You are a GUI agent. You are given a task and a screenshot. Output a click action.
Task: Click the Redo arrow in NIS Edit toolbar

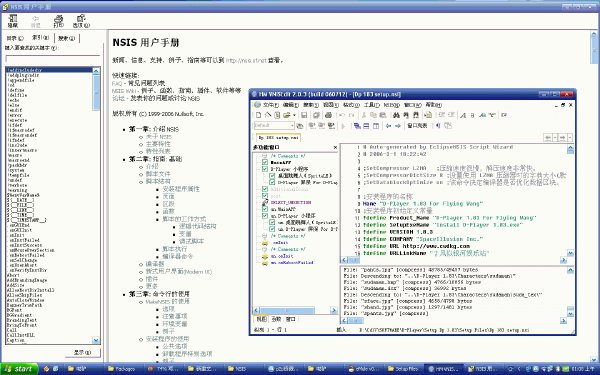(x=352, y=115)
